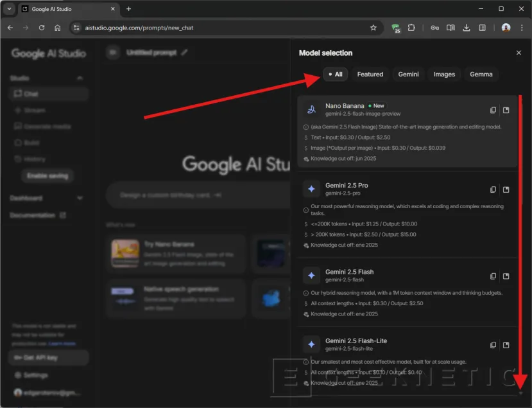Open the password manager key icon
Viewport: 532px width, 408px height.
coord(434,28)
